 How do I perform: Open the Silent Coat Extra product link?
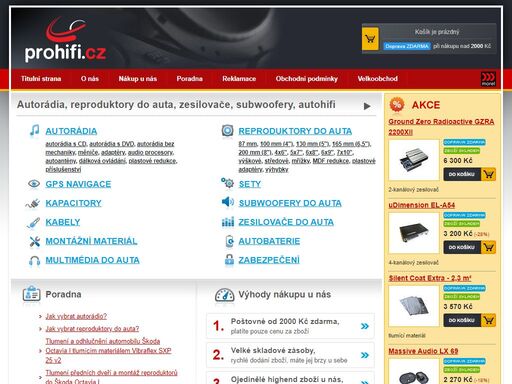coord(430,278)
